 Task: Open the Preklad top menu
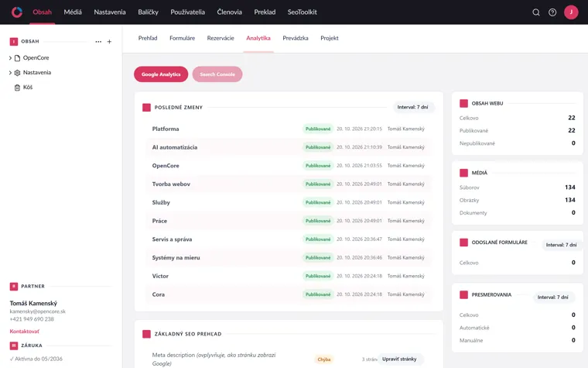[265, 12]
